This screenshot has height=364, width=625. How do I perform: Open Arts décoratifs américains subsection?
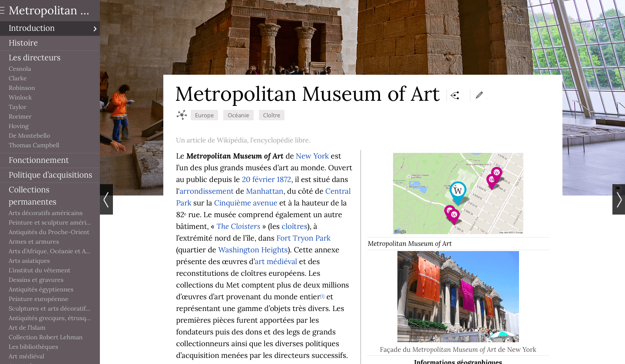point(46,213)
